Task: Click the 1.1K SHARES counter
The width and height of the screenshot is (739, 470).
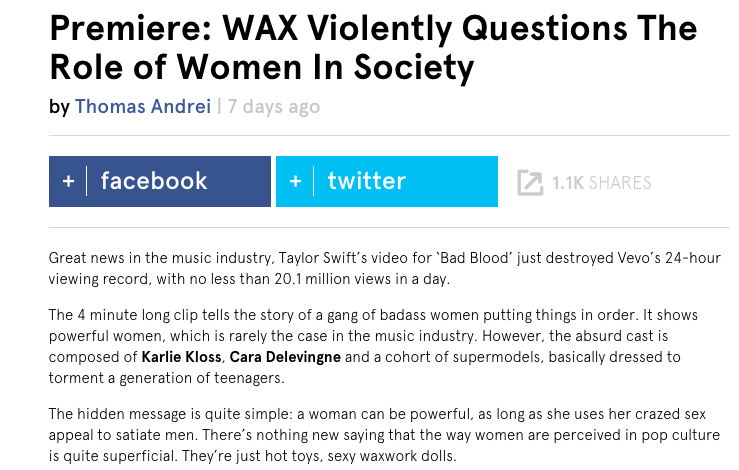Action: click(x=601, y=182)
